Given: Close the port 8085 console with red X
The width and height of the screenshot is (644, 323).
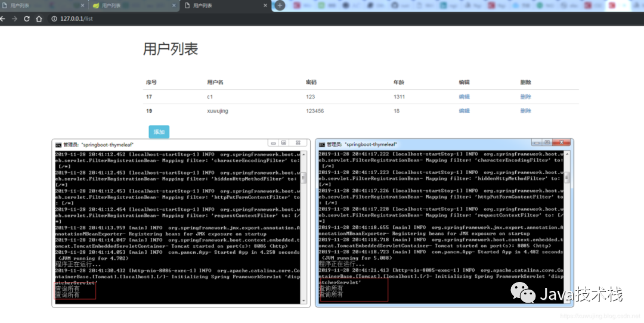Looking at the screenshot, I should coord(562,142).
